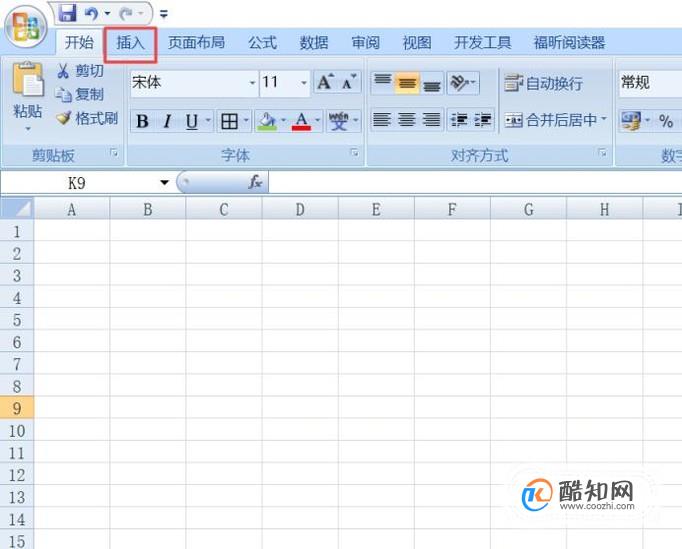682x549 pixels.
Task: Switch to the 开始 tab
Action: pos(79,42)
